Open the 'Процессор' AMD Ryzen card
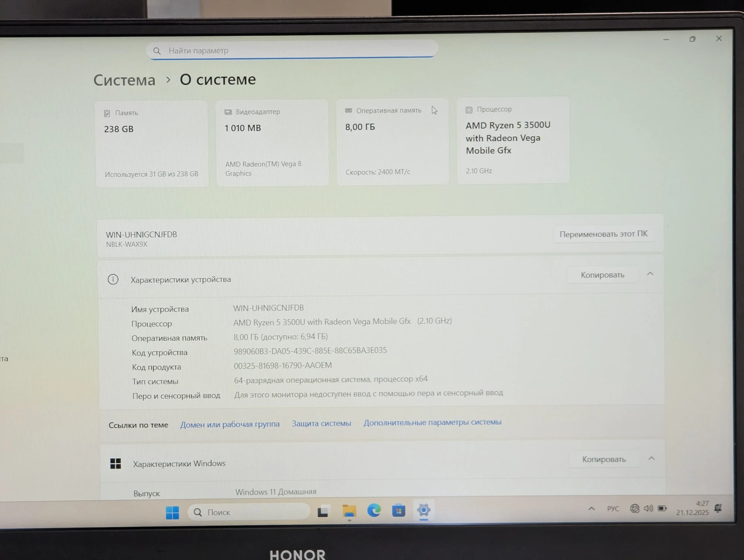Screen dimensions: 744x560 coord(513,140)
